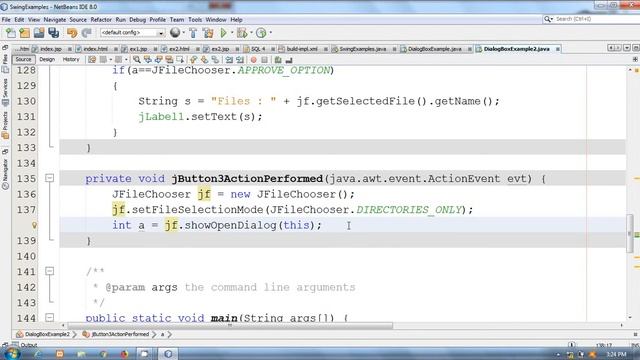640x360 pixels.
Task: Click the globe browser icon in toolbar
Action: 175,33
